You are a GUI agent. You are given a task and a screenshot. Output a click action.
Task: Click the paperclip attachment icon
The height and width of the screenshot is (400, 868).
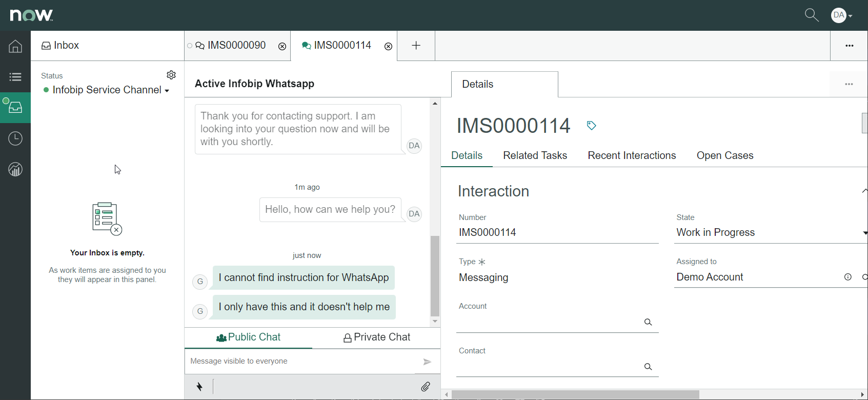point(426,387)
